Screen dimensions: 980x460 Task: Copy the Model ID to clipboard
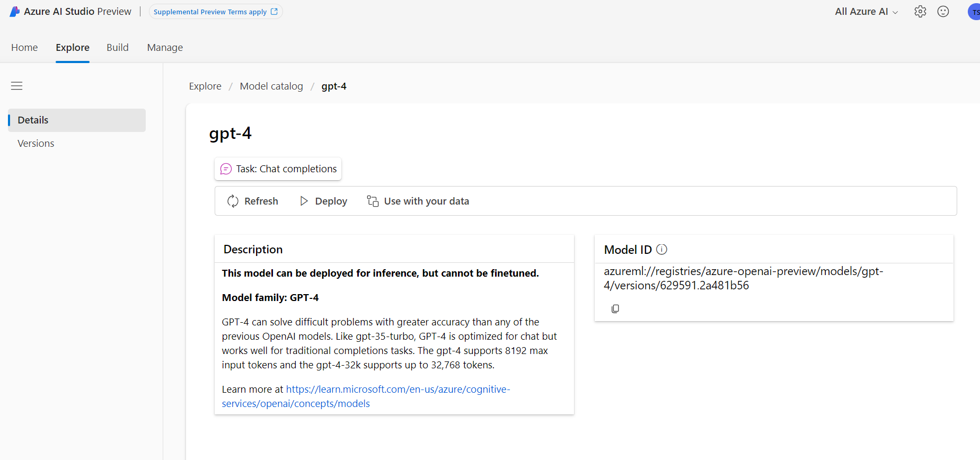[615, 308]
